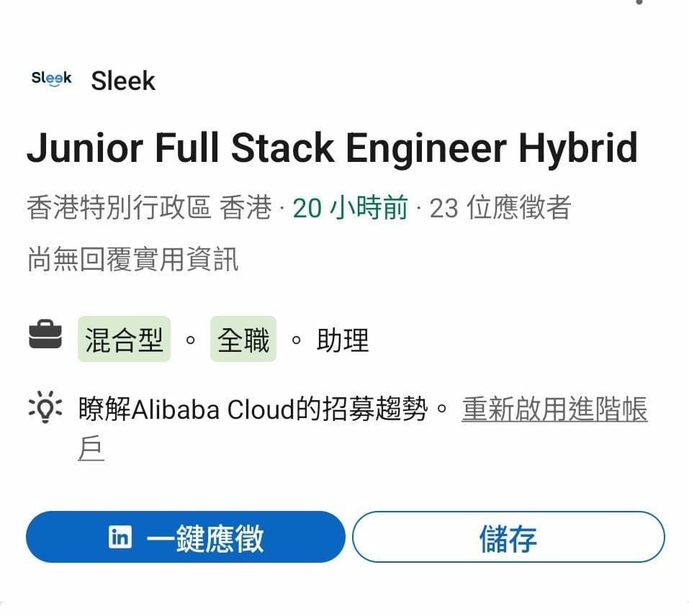The image size is (689, 616).
Task: Click the LinkedIn logo inside the apply button
Action: [120, 537]
